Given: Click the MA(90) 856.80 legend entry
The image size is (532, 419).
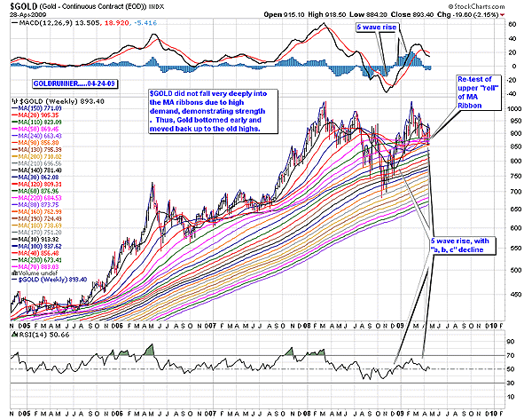Looking at the screenshot, I should (39, 143).
